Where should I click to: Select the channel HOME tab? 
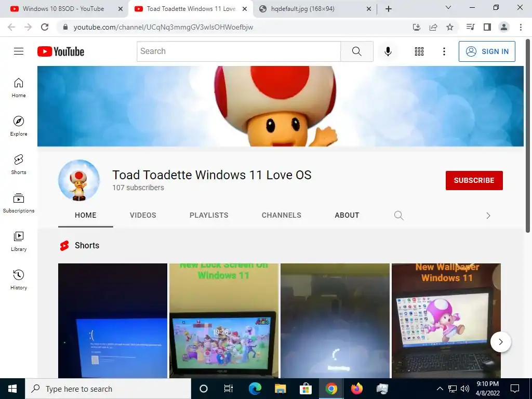pyautogui.click(x=86, y=216)
